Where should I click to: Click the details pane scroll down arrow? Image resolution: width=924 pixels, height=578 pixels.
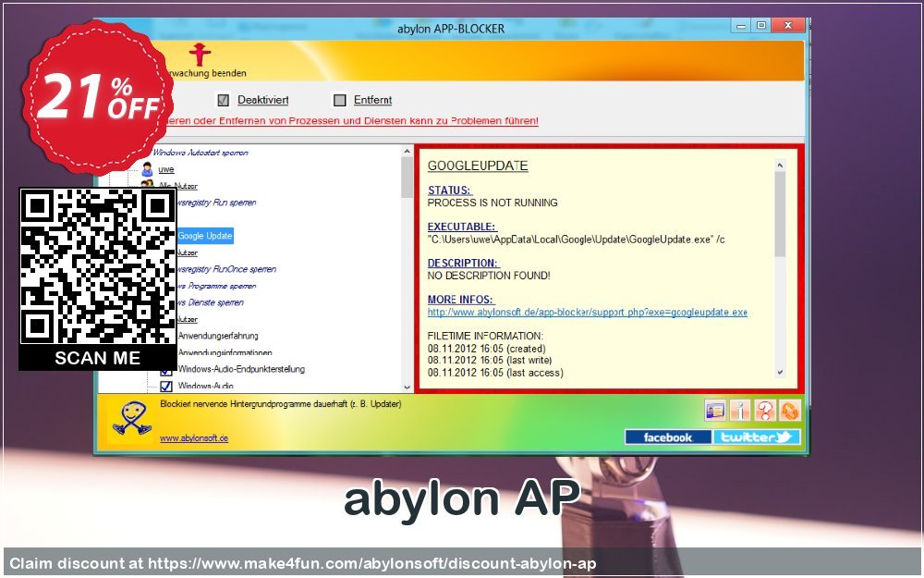tap(780, 372)
